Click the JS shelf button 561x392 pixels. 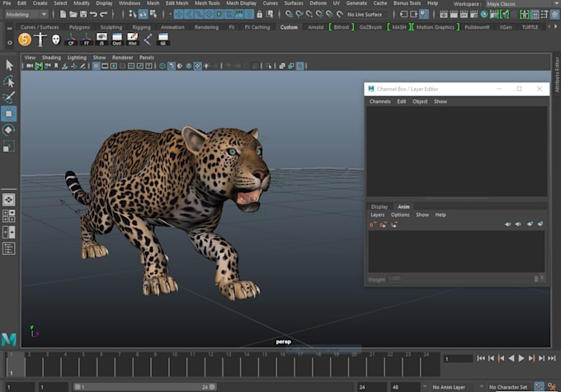101,39
